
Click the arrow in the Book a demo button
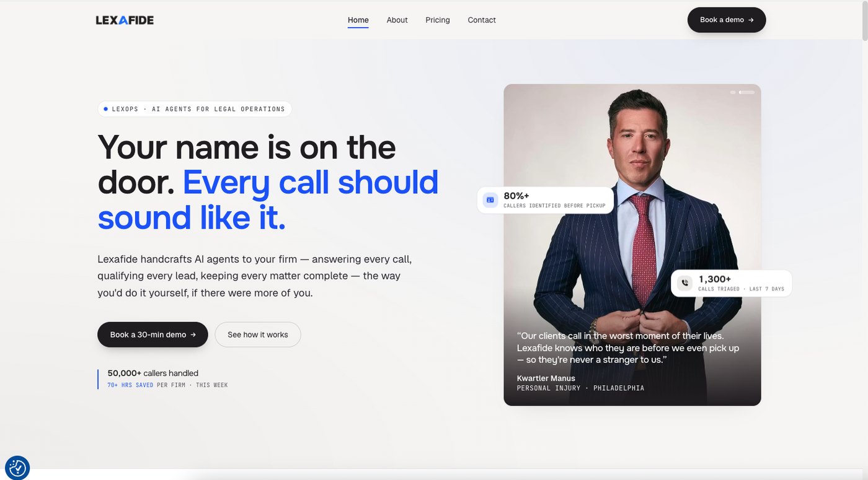pyautogui.click(x=751, y=20)
